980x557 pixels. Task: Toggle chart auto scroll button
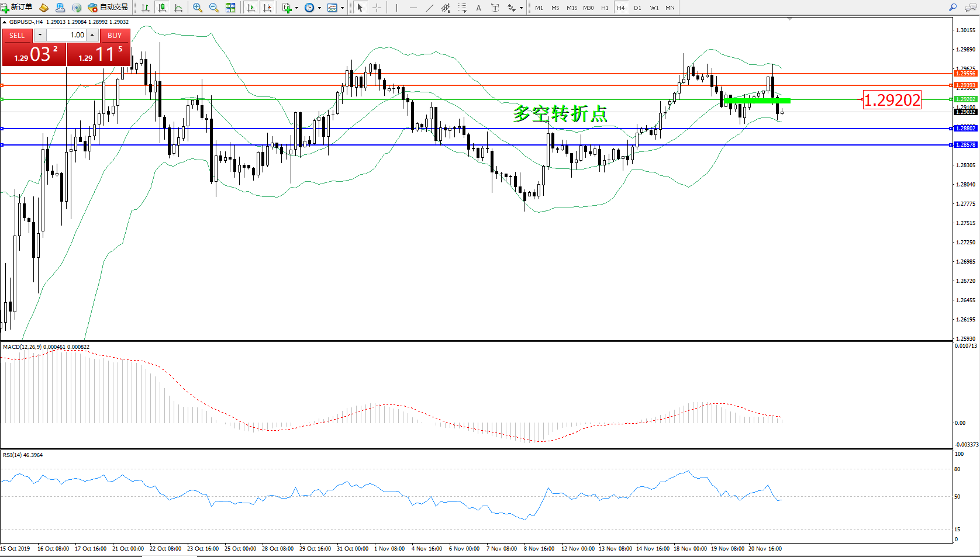(x=251, y=8)
